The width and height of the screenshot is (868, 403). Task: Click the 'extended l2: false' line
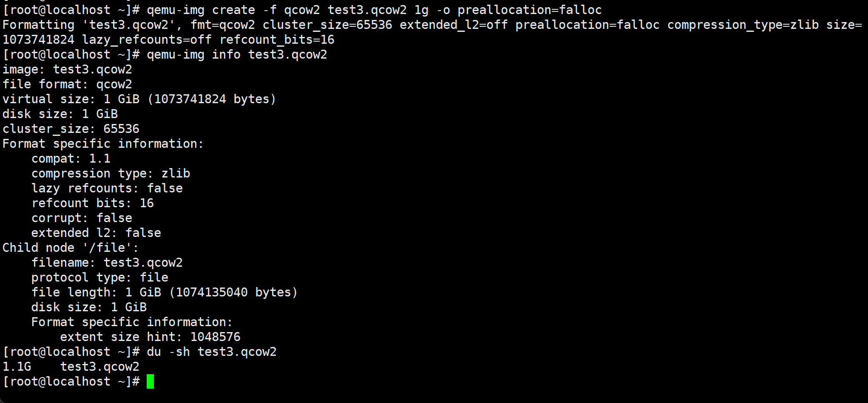(96, 233)
